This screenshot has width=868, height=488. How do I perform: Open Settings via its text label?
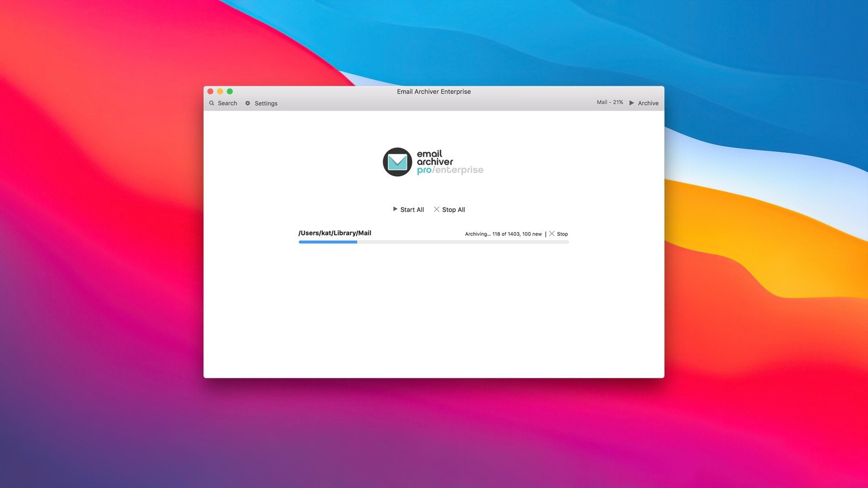click(266, 103)
